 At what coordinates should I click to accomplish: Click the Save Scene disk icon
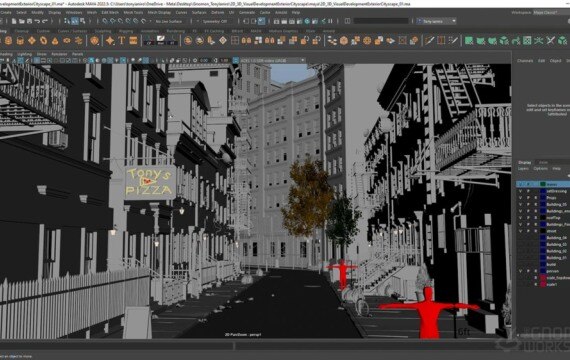(29, 21)
